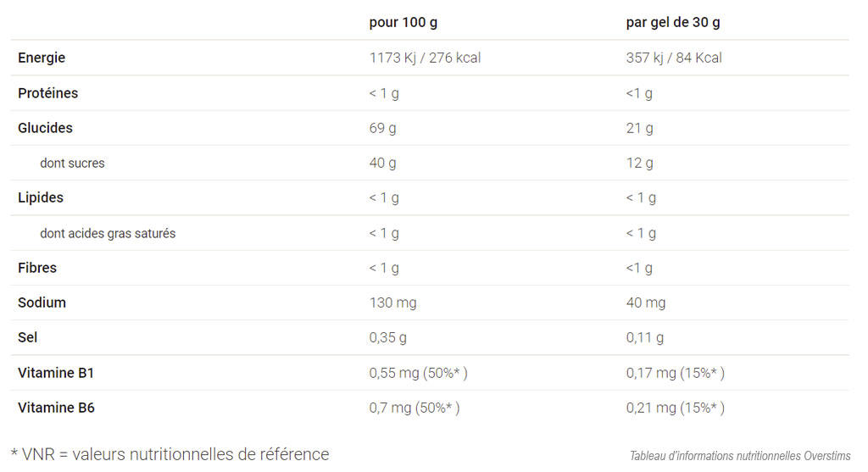Select the Vitamine B1 row label

pos(55,373)
